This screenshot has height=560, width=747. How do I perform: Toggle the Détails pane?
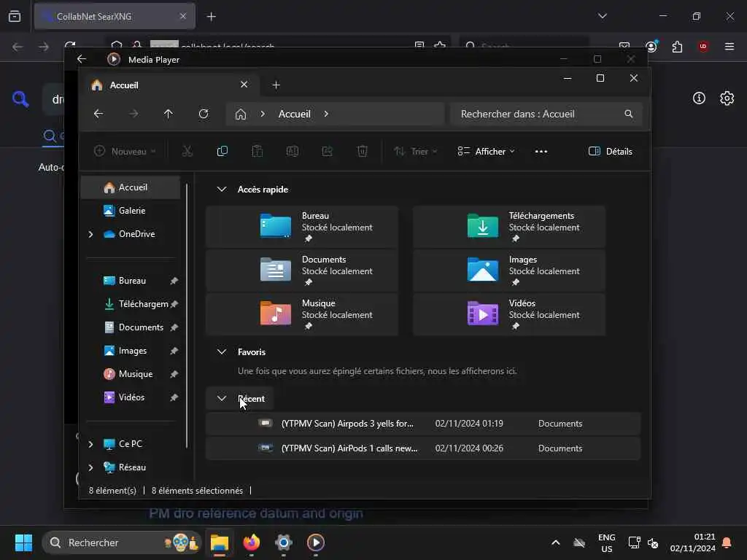tap(611, 152)
